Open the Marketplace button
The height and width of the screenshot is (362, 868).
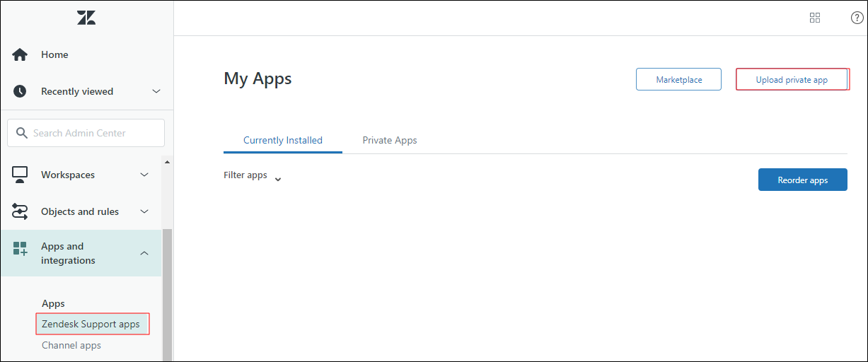679,79
